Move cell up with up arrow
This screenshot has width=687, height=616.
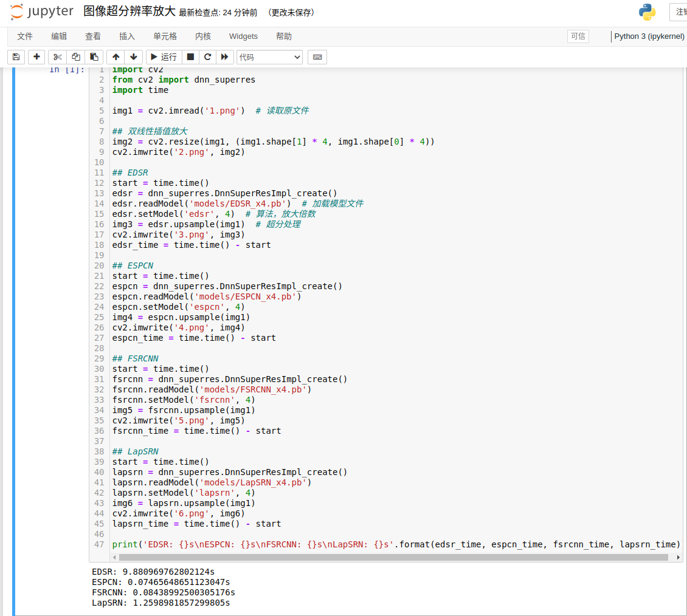pos(116,57)
